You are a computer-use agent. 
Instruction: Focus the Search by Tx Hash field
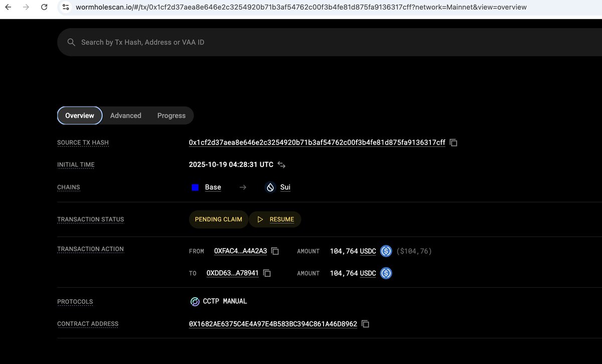pos(330,42)
